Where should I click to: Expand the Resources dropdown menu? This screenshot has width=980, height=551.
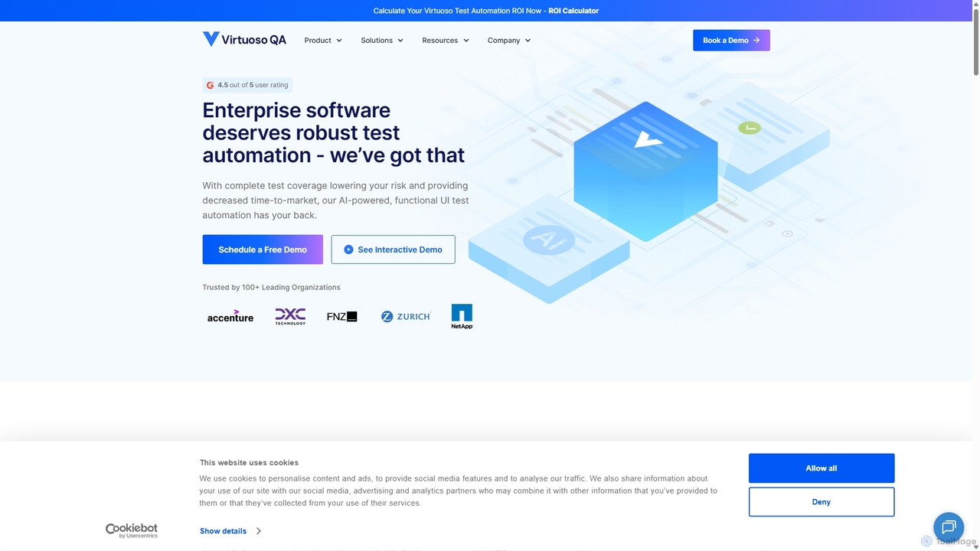[446, 41]
